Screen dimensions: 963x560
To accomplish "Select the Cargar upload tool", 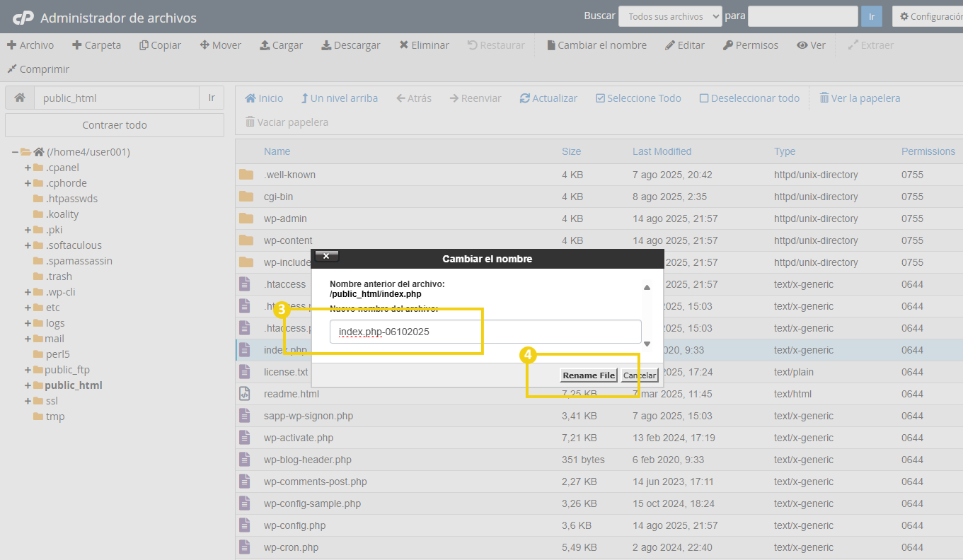I will (281, 45).
